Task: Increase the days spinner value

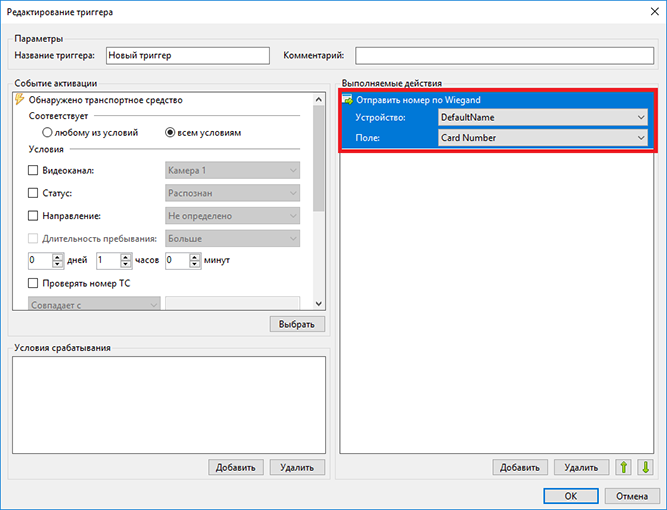Action: (x=57, y=256)
